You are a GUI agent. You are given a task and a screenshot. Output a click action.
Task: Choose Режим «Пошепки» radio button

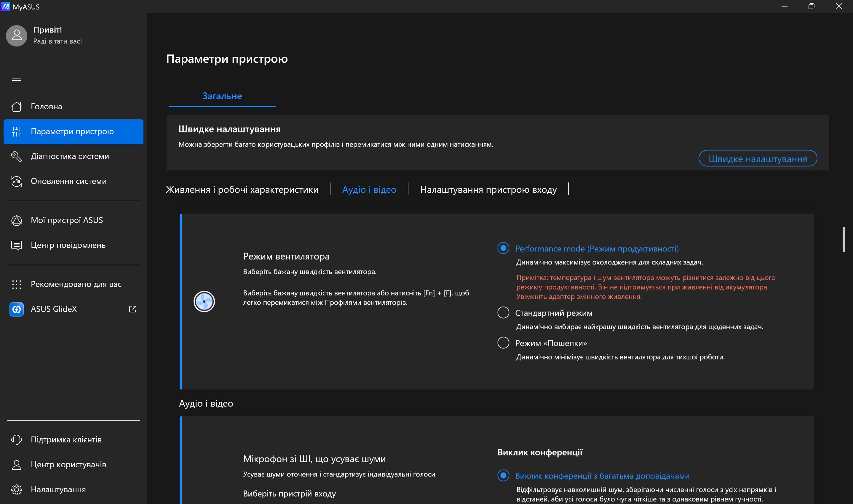(x=503, y=343)
